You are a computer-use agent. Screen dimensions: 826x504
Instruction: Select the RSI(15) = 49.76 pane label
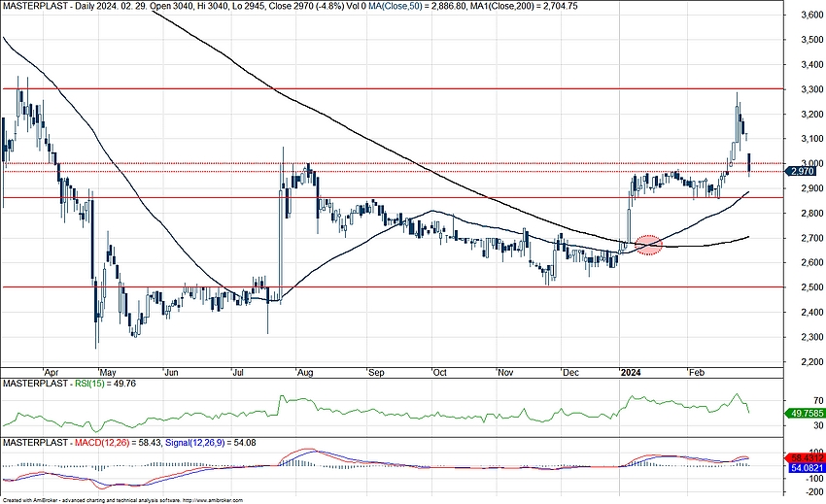(x=105, y=384)
